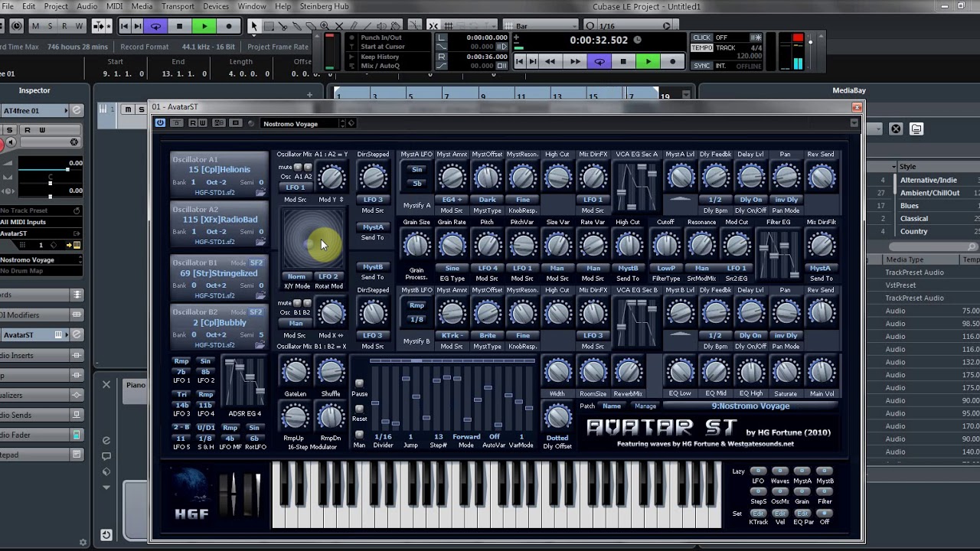The image size is (980, 551).
Task: Click the cycle loop button in transport
Action: (599, 62)
